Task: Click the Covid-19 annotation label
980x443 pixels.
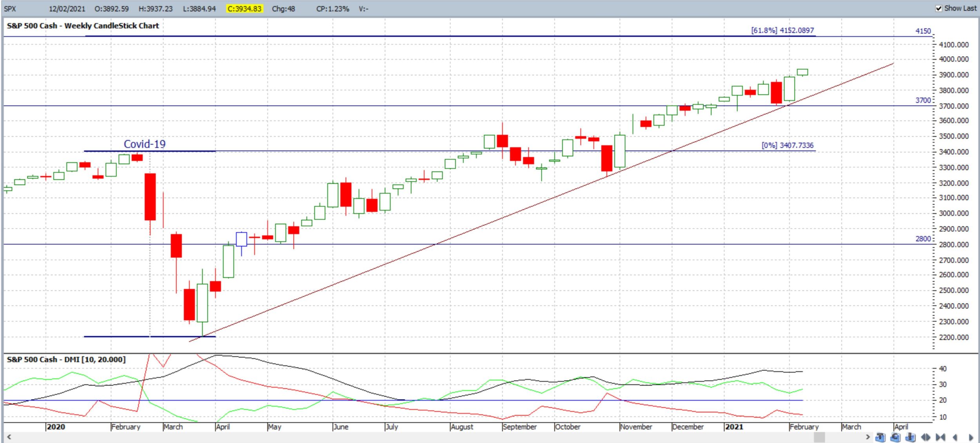Action: point(145,144)
